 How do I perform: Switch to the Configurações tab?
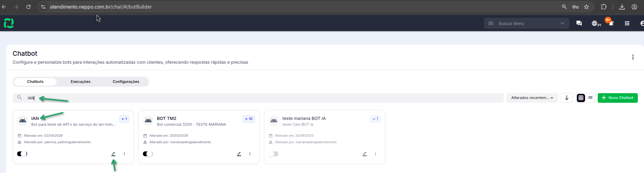click(126, 82)
